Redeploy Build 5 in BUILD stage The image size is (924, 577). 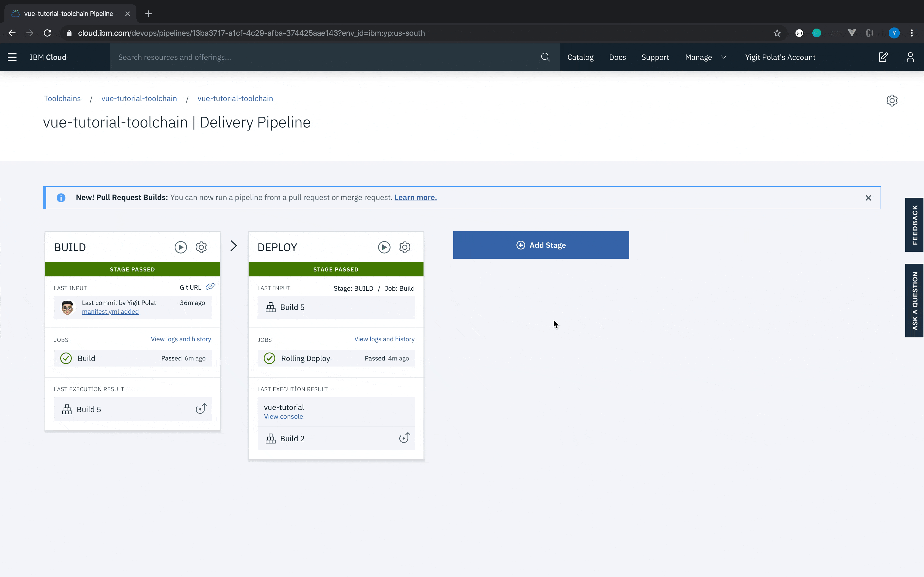201,409
